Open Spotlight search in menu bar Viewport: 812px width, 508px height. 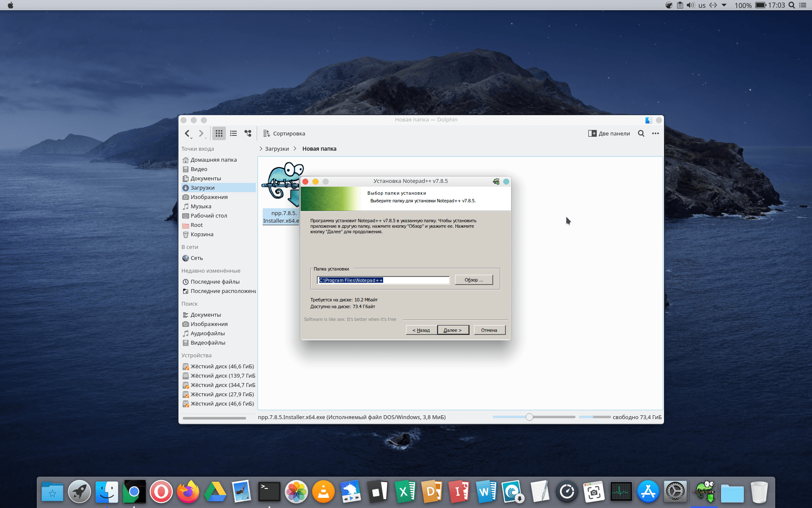coord(792,5)
